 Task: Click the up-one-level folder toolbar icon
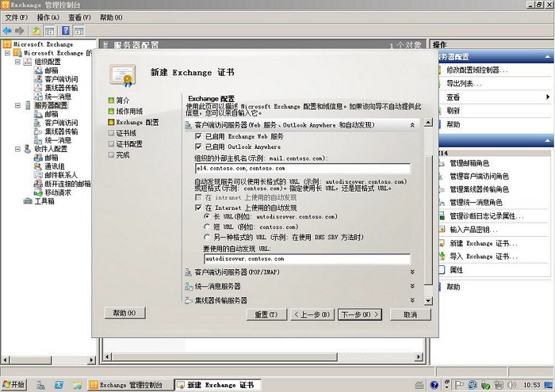[36, 30]
